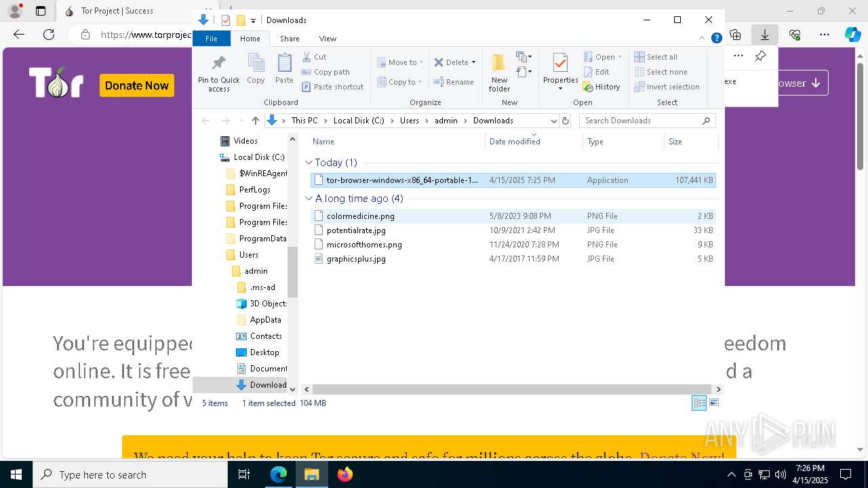
Task: Open the recent locations dropdown arrow
Action: point(240,121)
